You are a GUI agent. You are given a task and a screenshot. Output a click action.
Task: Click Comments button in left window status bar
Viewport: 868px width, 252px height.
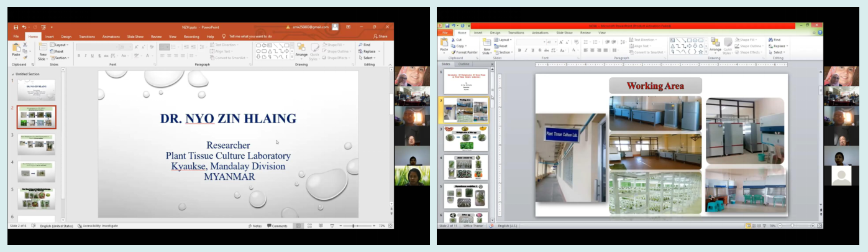[x=277, y=226]
